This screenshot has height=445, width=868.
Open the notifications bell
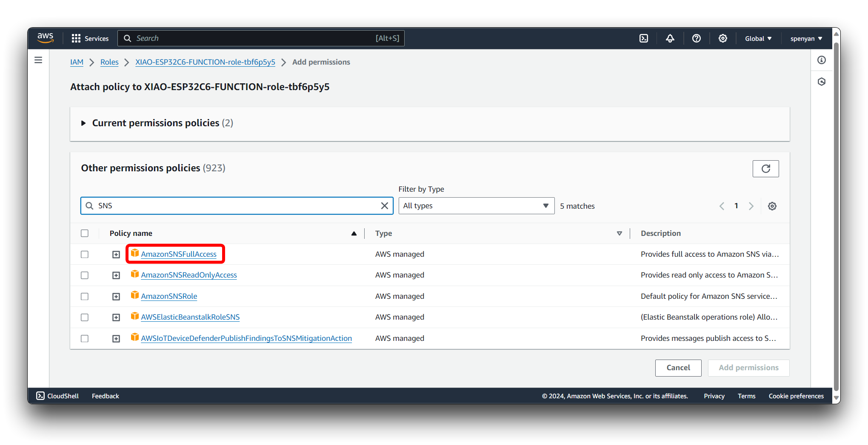click(x=670, y=38)
